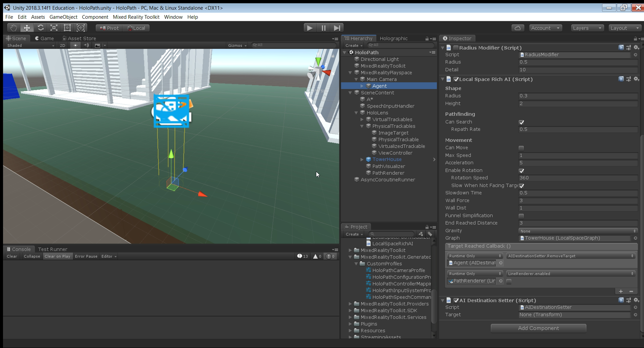Enable the Radius Modifier script checkbox

456,48
